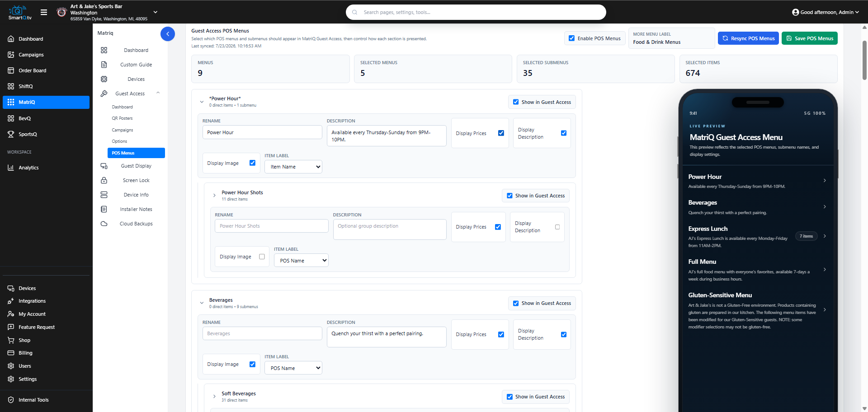Open the POS Name dropdown for Power Hour Shots

[301, 261]
